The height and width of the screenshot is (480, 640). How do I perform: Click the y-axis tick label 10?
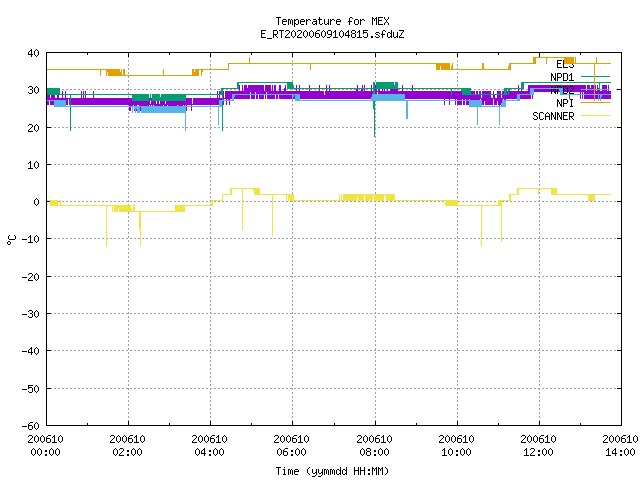point(33,165)
